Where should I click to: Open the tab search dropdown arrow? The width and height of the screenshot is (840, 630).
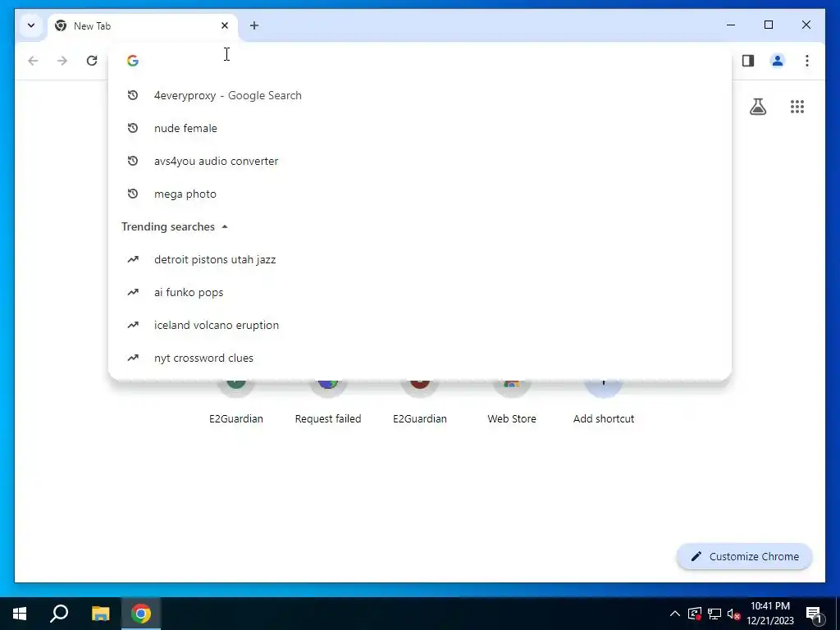[x=31, y=25]
